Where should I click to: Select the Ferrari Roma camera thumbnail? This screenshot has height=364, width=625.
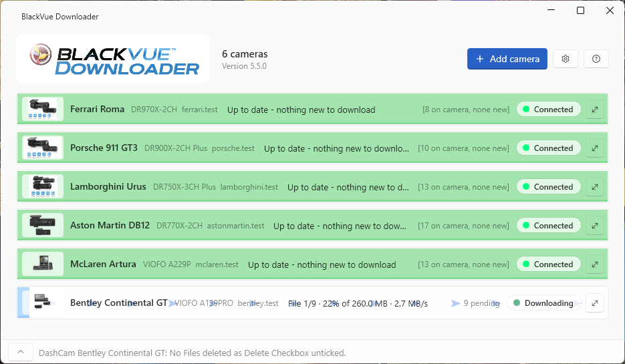click(43, 109)
